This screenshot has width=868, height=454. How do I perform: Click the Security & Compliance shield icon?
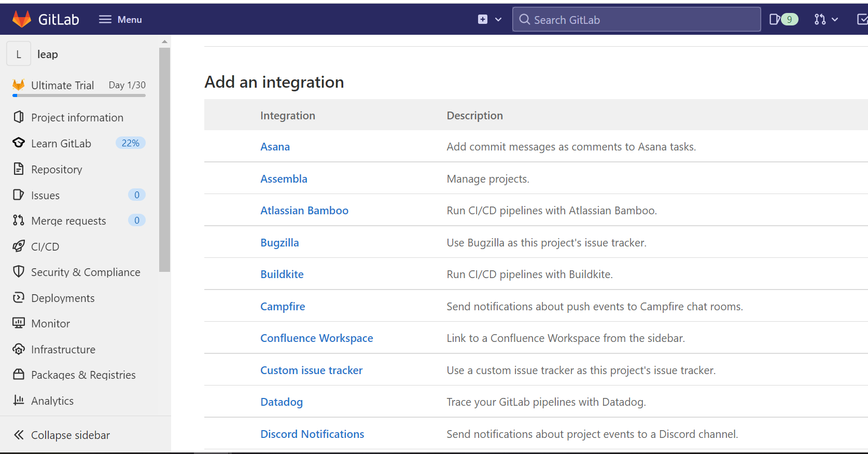coord(19,272)
